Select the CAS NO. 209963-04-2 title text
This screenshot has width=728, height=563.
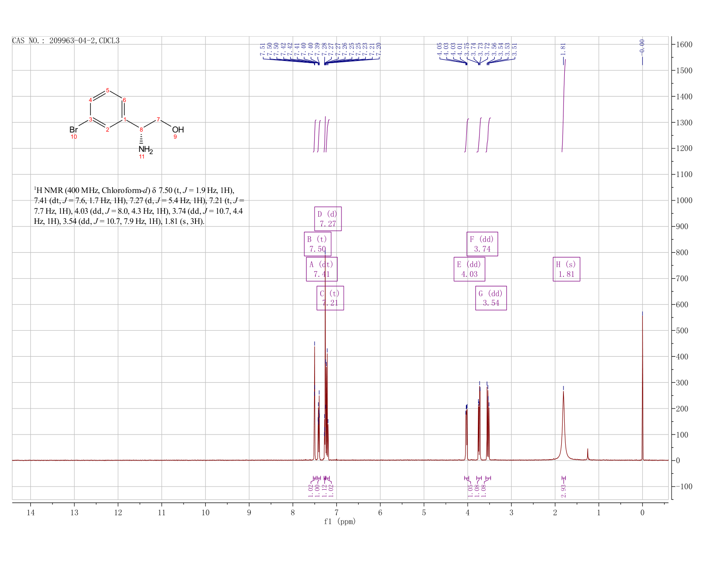[x=66, y=41]
